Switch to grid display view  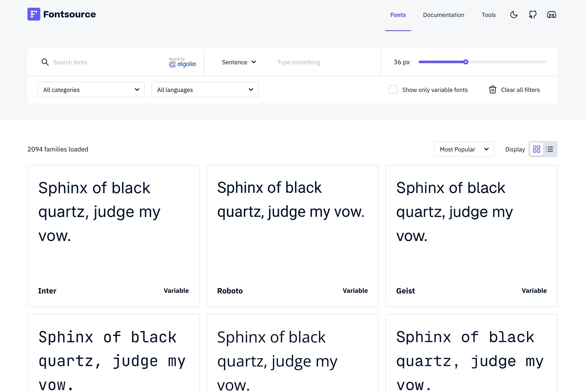(537, 149)
